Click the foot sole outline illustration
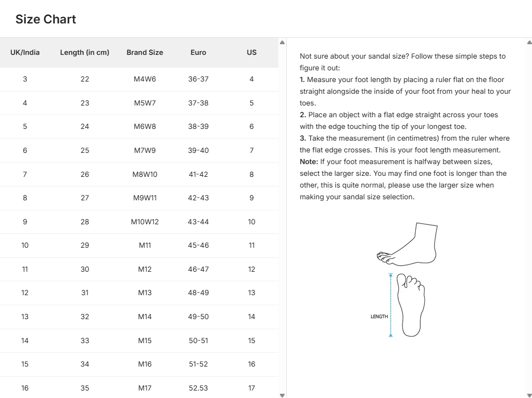The width and height of the screenshot is (532, 398). click(x=410, y=305)
